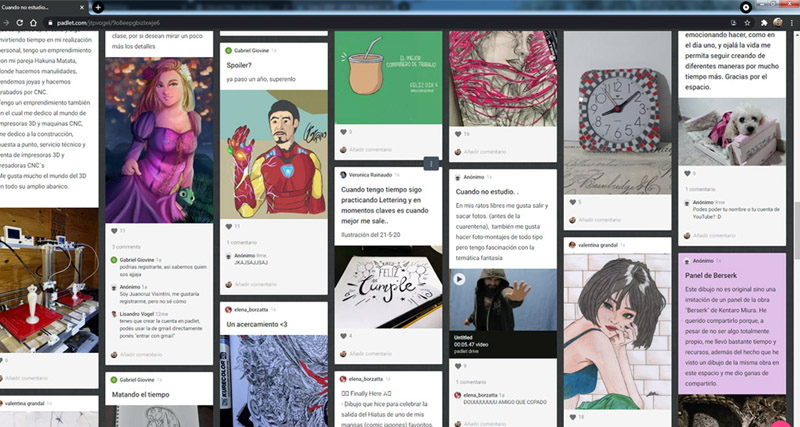Add comment under the mate cup post
Screen dimensions: 800x427
[370, 150]
